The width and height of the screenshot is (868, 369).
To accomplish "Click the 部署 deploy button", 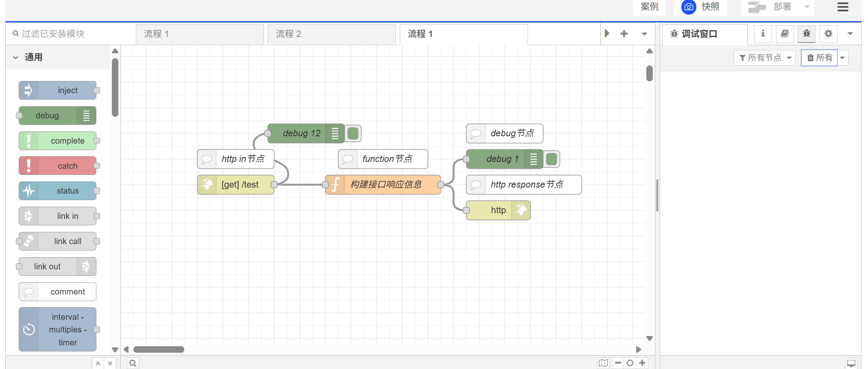I will pos(771,7).
